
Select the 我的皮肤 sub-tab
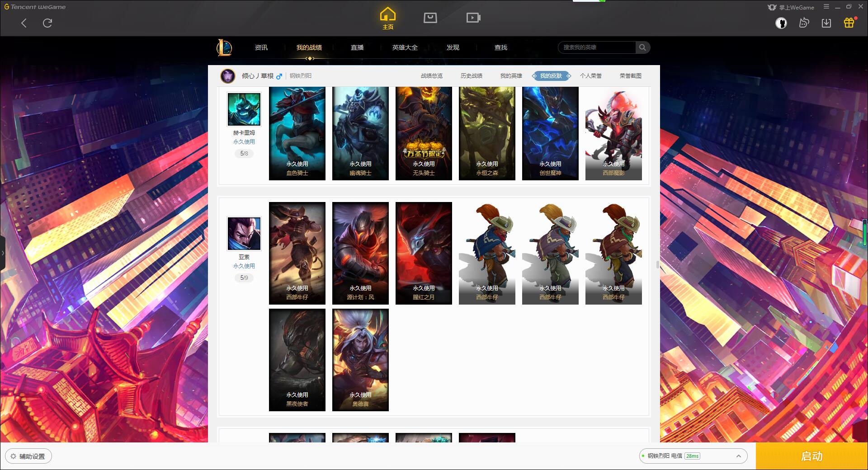pos(551,76)
